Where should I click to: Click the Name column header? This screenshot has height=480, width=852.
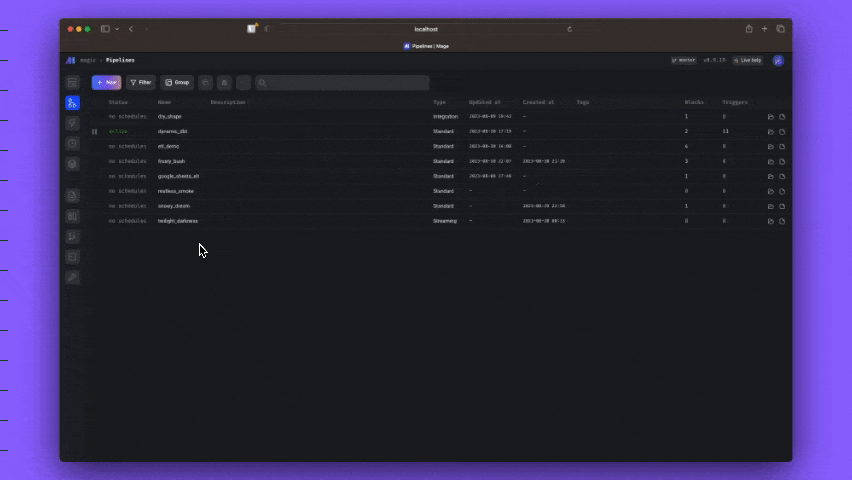click(164, 102)
